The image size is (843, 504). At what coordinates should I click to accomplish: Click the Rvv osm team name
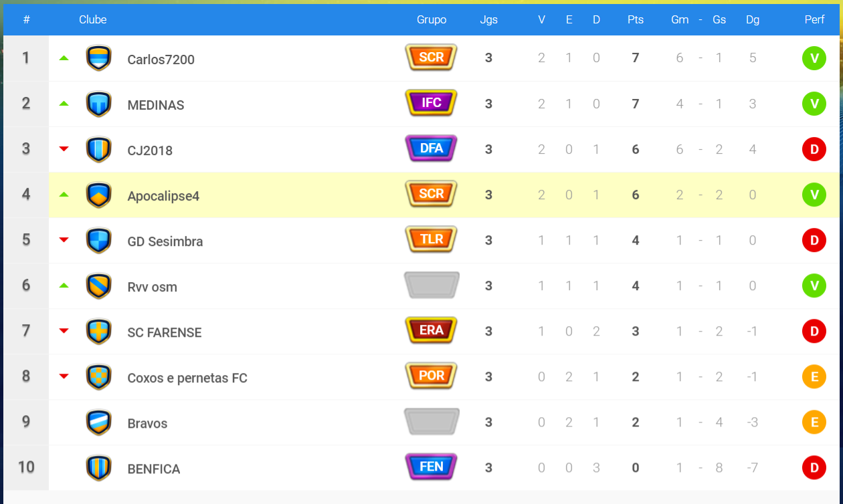tap(153, 287)
